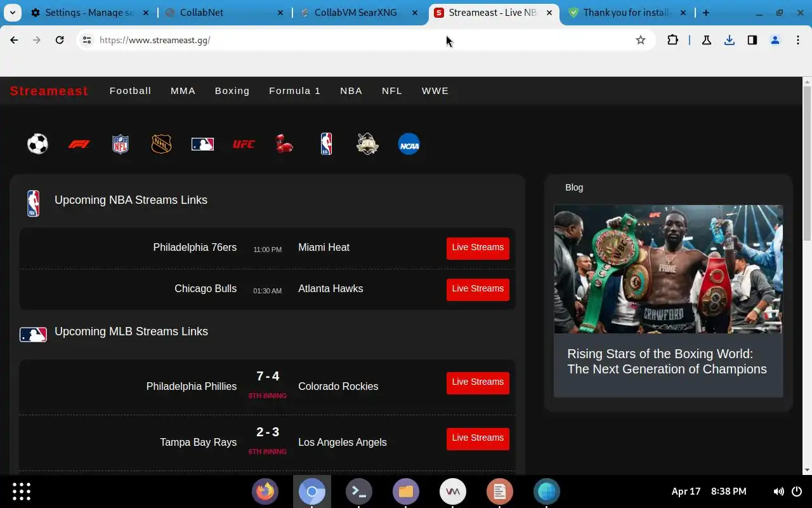Expand the tab search dropdown arrow

pyautogui.click(x=12, y=13)
